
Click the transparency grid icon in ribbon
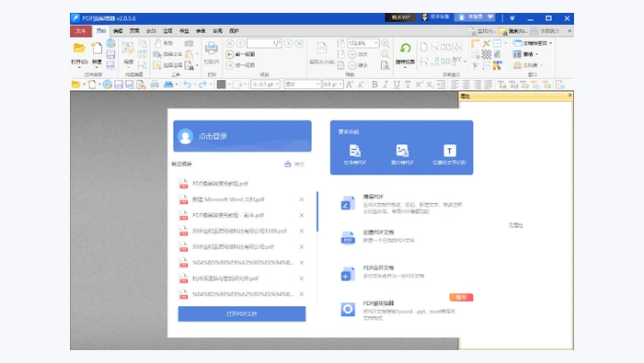point(487,54)
